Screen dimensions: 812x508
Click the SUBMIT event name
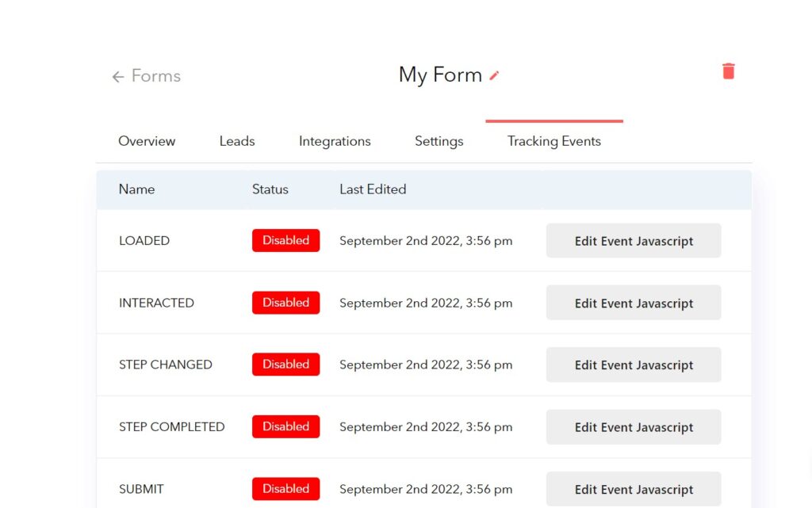coord(141,489)
